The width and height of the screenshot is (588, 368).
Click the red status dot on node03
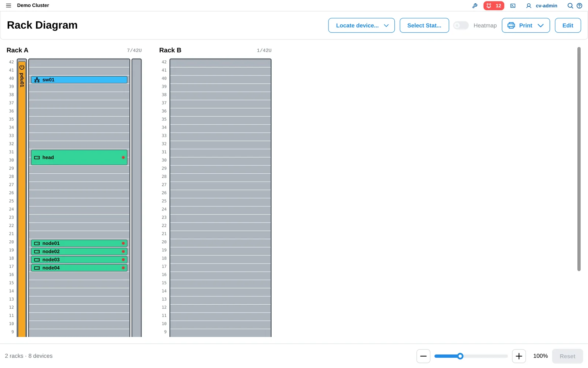[123, 259]
